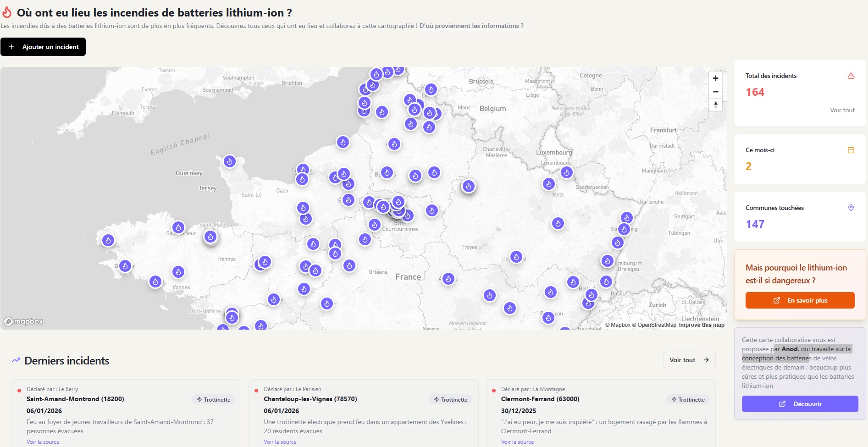Click the flame icon in the page title
The height and width of the screenshot is (447, 868).
[x=7, y=13]
